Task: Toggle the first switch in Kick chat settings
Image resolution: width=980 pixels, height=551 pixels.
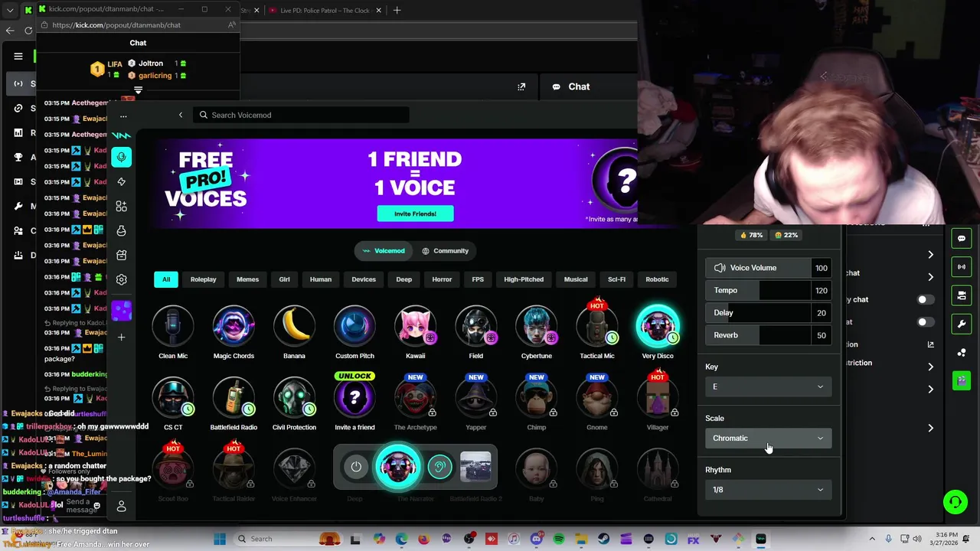Action: 926,299
